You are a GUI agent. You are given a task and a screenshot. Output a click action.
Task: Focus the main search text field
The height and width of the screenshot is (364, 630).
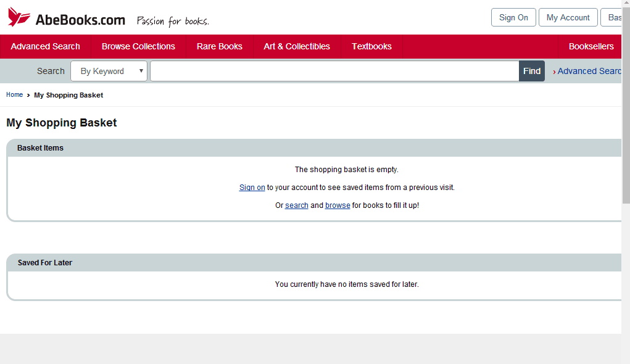pos(334,71)
